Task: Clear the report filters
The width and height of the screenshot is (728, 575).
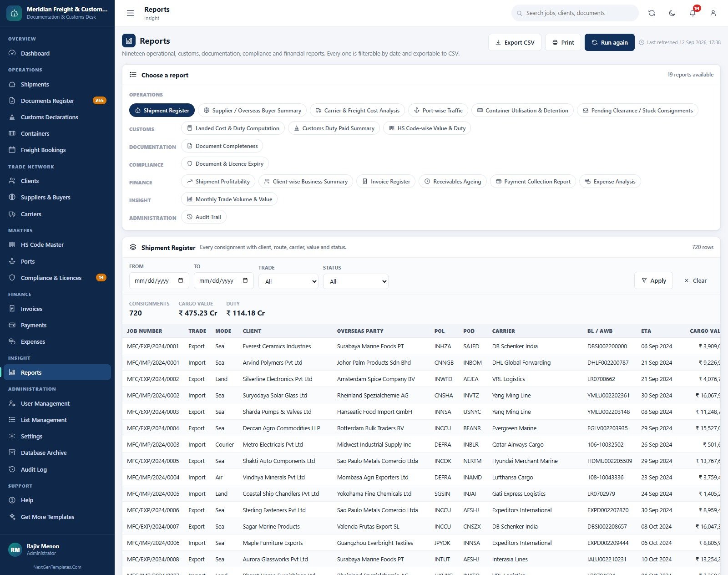Action: coord(695,280)
